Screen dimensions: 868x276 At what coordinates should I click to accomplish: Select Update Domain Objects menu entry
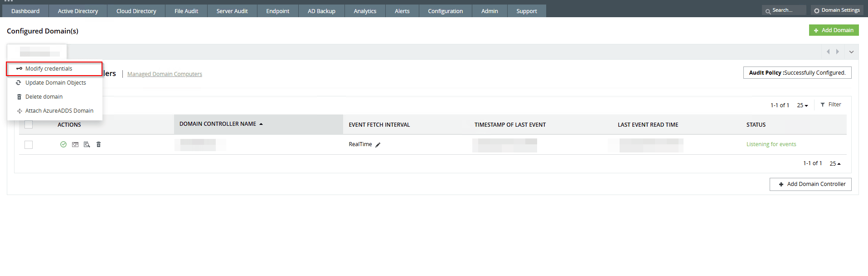point(55,83)
